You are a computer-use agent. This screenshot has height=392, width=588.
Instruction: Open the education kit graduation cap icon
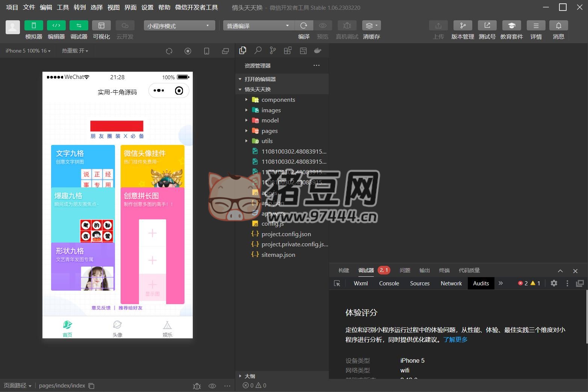512,25
